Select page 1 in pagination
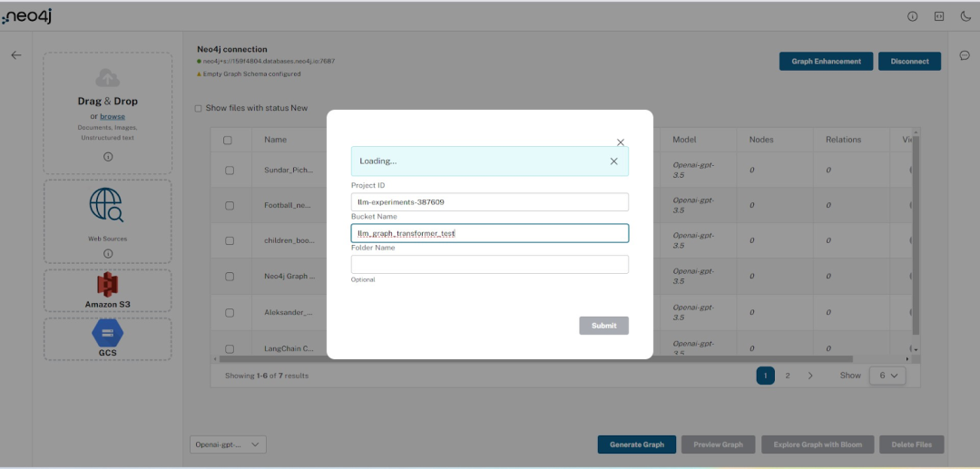 [765, 376]
